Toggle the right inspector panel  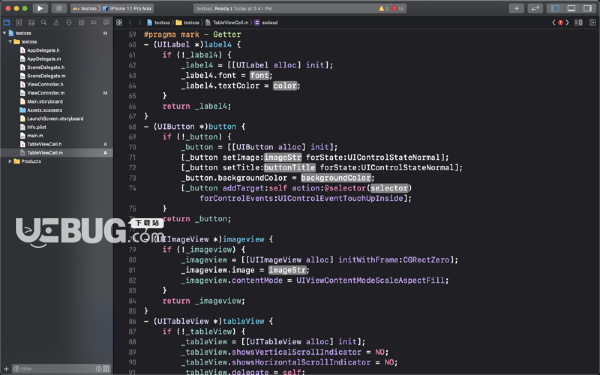pos(587,8)
